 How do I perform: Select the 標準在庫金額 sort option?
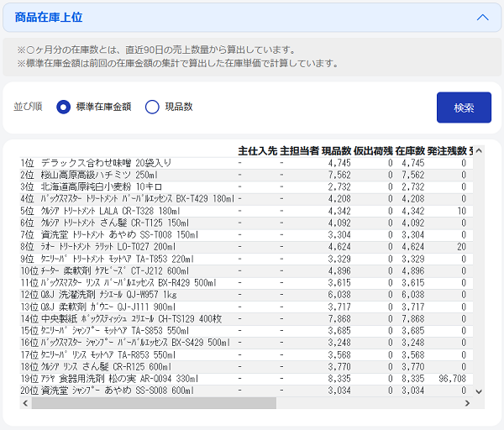click(x=63, y=107)
